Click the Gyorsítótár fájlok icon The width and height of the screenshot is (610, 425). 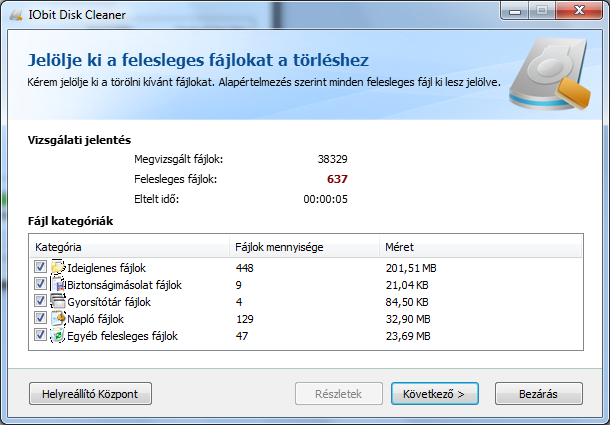[x=58, y=302]
